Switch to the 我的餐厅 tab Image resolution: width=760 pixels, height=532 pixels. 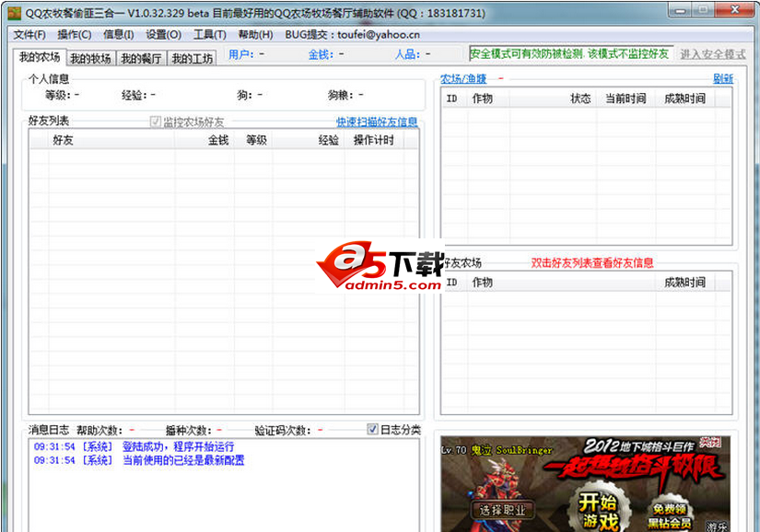[141, 59]
